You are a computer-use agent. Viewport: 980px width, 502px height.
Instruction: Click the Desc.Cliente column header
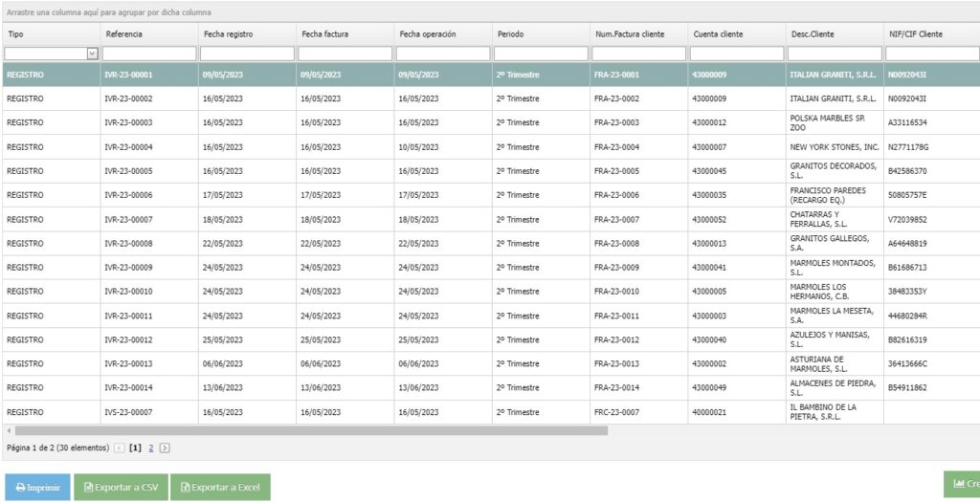tap(813, 34)
